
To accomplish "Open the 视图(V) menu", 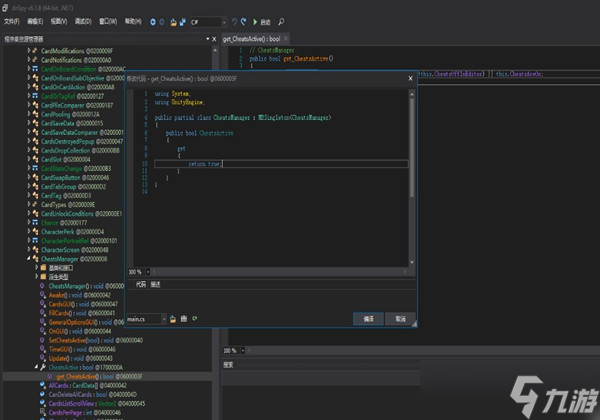I will pyautogui.click(x=59, y=21).
